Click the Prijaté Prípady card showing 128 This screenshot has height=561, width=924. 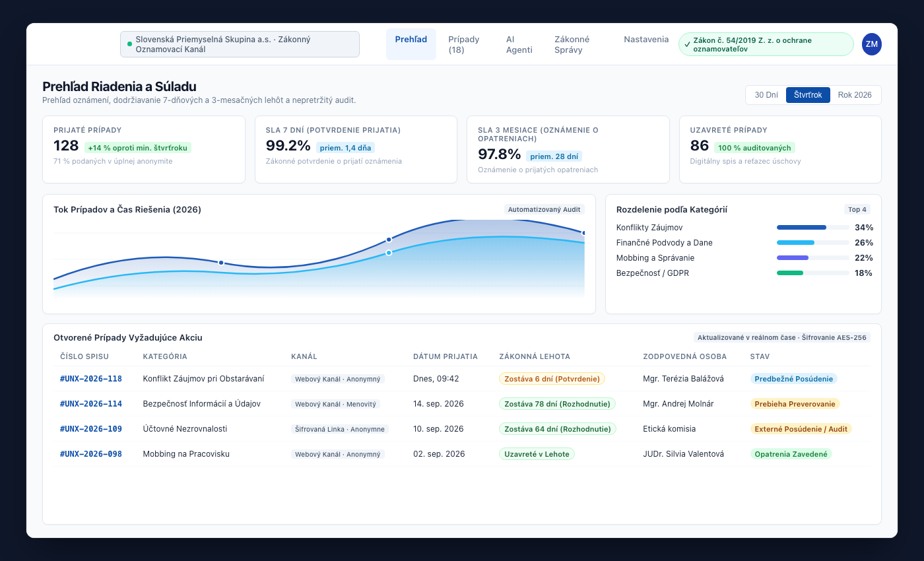pos(144,149)
